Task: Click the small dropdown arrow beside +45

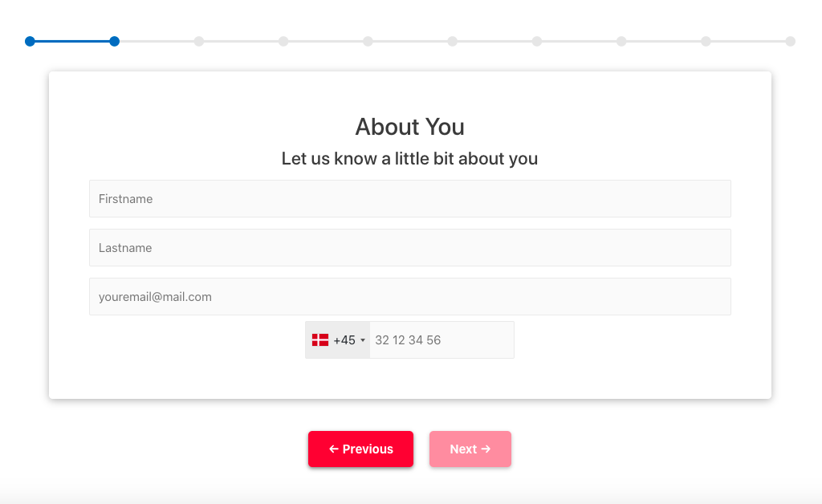Action: click(363, 340)
